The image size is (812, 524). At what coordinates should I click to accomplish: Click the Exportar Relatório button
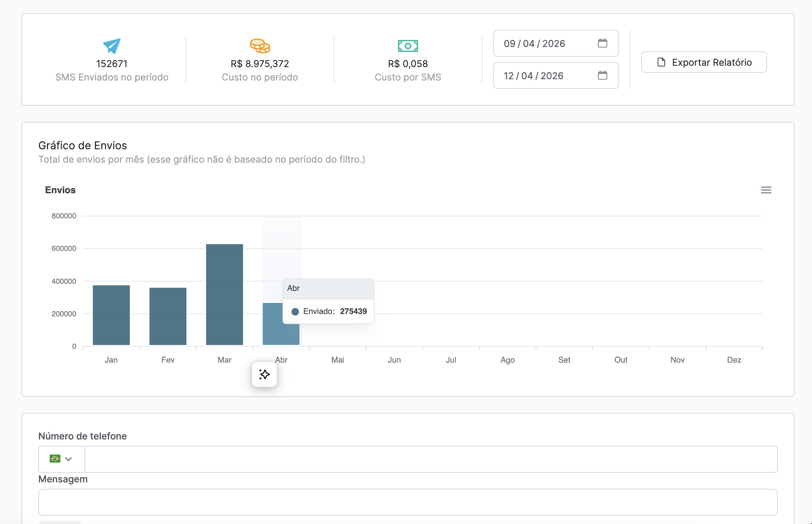coord(703,62)
